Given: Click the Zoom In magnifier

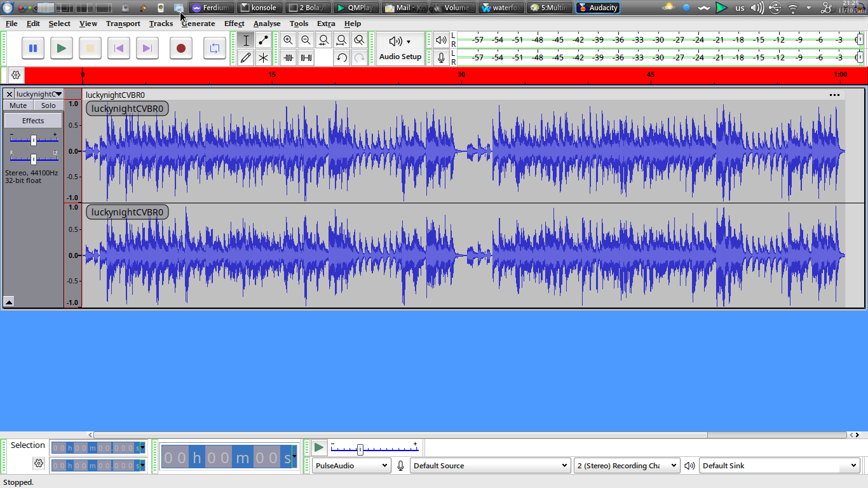Looking at the screenshot, I should click(x=288, y=41).
